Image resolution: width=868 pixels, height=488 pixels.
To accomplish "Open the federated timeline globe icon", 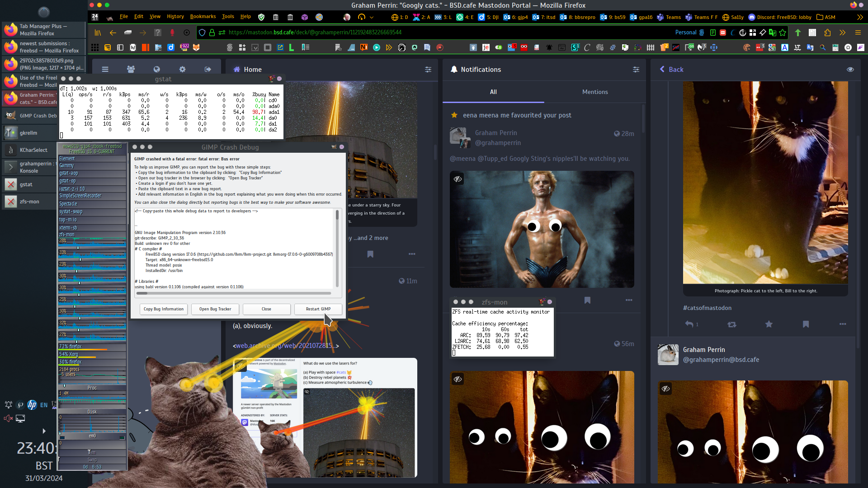I will coord(156,69).
